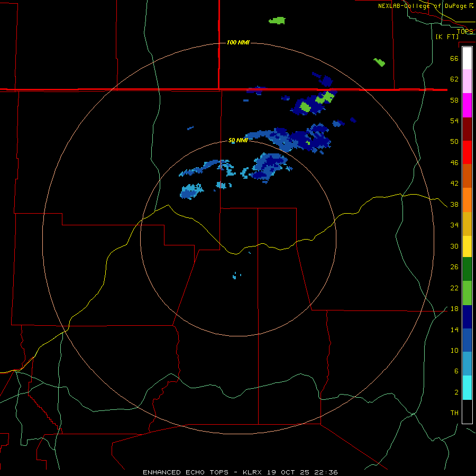
Task: Select the 26 legend value
Action: (x=454, y=267)
